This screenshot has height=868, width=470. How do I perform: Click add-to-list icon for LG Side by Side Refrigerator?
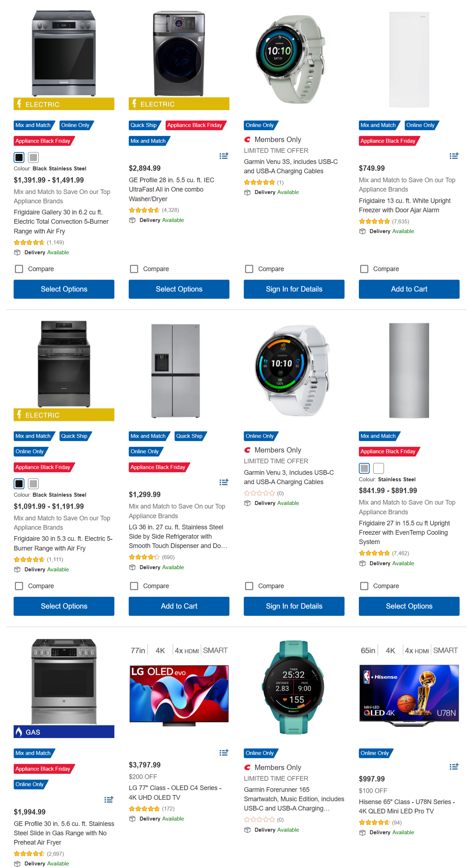(224, 482)
